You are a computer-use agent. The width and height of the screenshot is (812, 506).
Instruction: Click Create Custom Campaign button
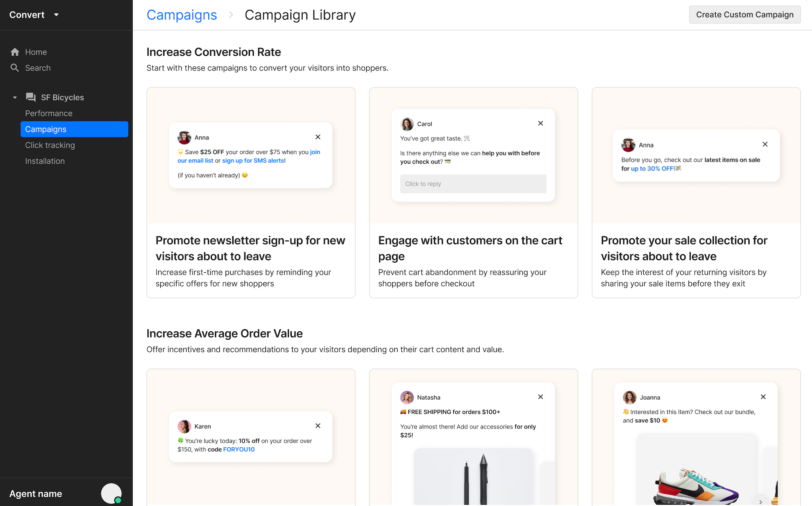(x=744, y=15)
